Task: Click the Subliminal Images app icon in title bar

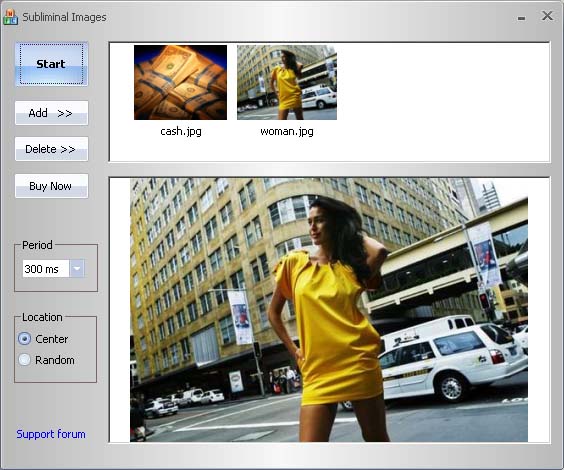Action: 10,17
